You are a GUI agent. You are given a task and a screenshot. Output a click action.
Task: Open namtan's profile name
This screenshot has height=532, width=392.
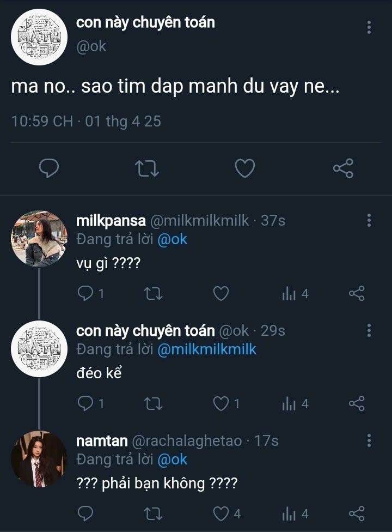click(x=102, y=440)
